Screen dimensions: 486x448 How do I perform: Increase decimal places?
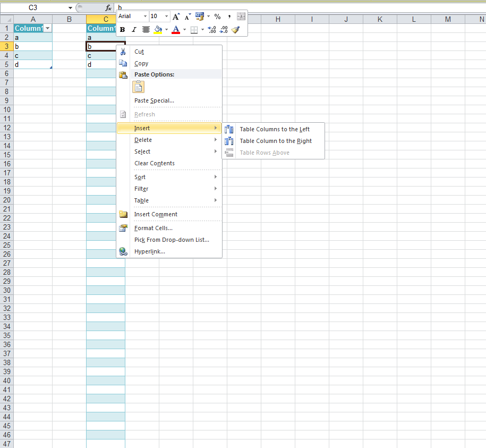(x=211, y=30)
